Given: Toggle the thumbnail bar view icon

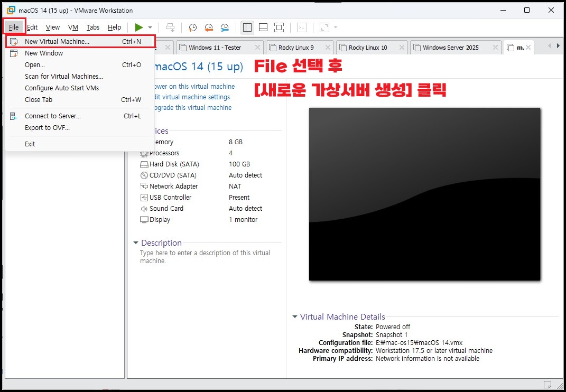Looking at the screenshot, I should [x=263, y=27].
